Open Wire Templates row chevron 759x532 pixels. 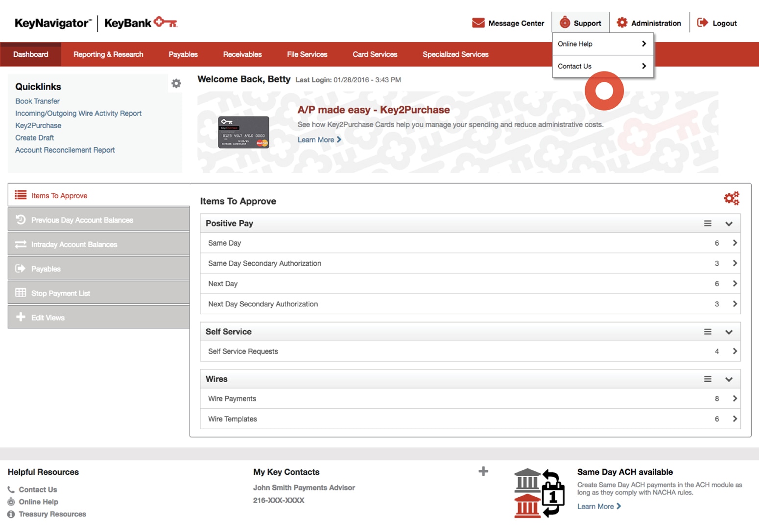coord(735,419)
